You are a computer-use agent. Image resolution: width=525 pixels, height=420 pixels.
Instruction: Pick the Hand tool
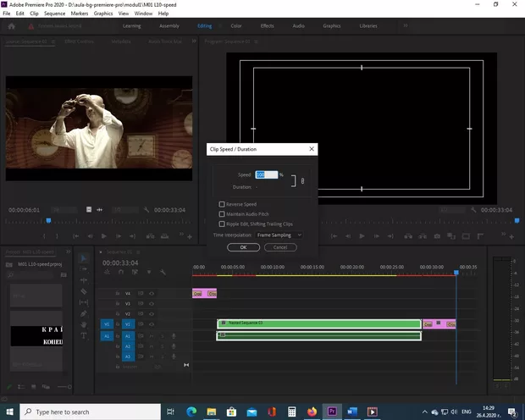click(84, 324)
